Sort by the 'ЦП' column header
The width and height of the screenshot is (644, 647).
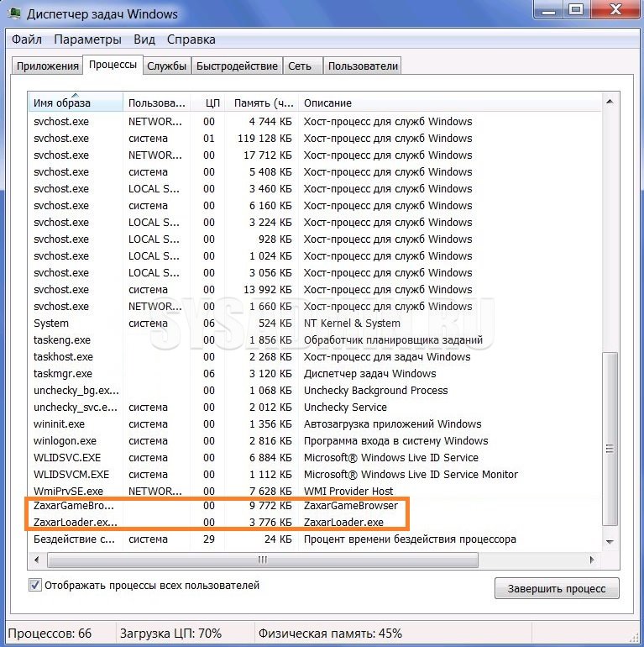coord(212,103)
